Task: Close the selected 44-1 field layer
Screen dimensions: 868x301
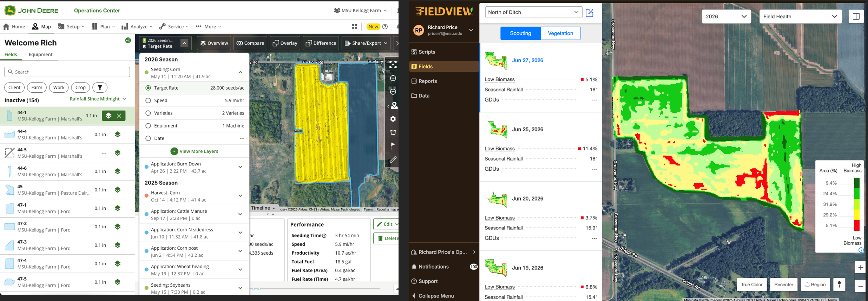Action: [119, 116]
